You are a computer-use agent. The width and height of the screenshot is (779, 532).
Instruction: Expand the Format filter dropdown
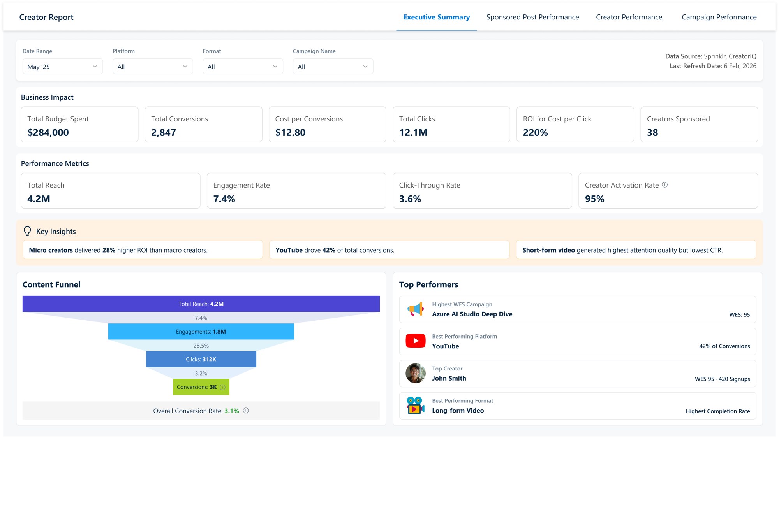click(243, 67)
